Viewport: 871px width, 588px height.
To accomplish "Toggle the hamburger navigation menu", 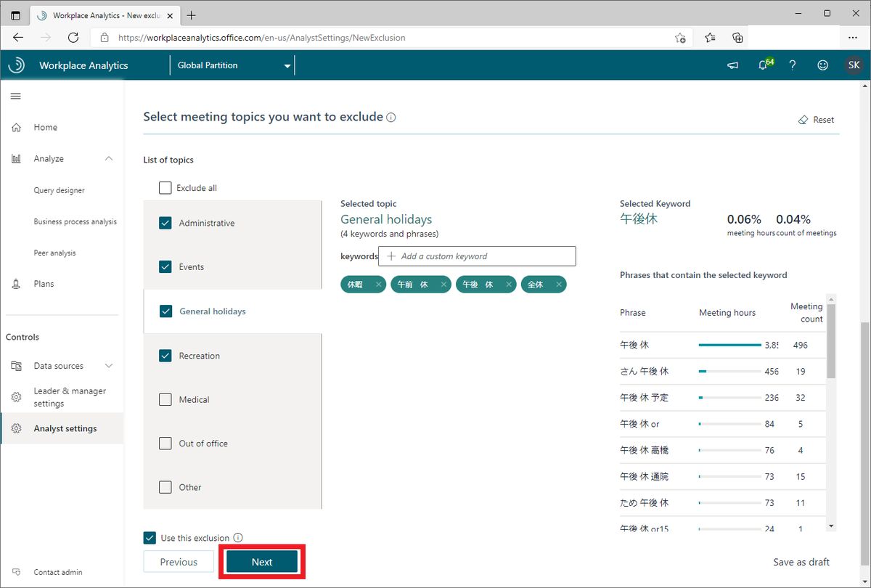I will tap(16, 96).
